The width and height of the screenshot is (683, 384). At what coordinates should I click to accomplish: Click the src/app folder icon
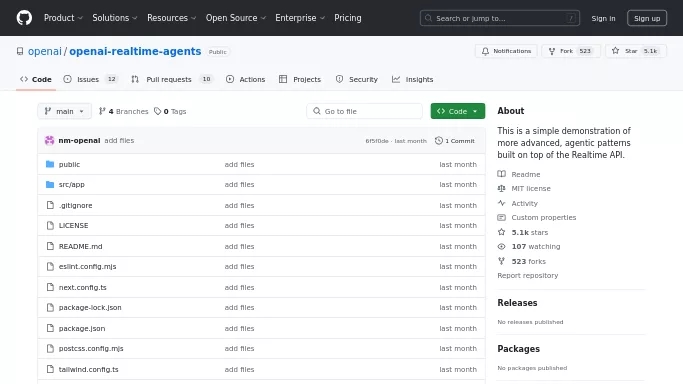coord(50,184)
